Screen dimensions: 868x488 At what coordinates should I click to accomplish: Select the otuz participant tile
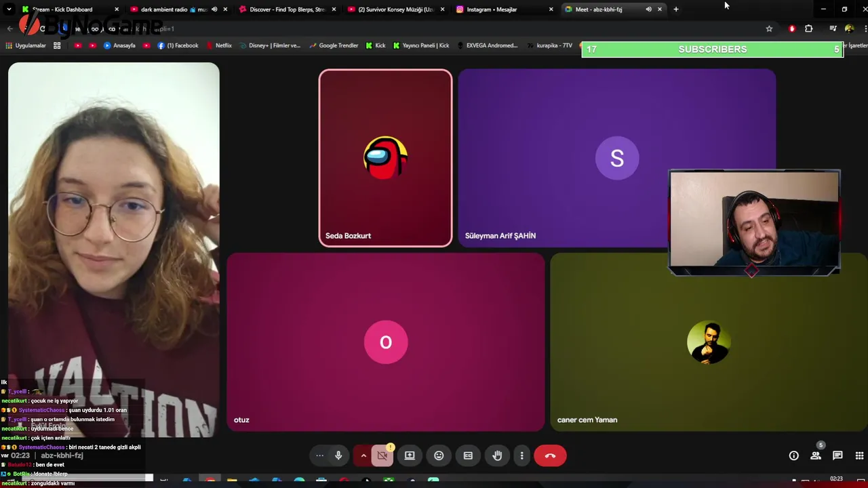tap(385, 342)
